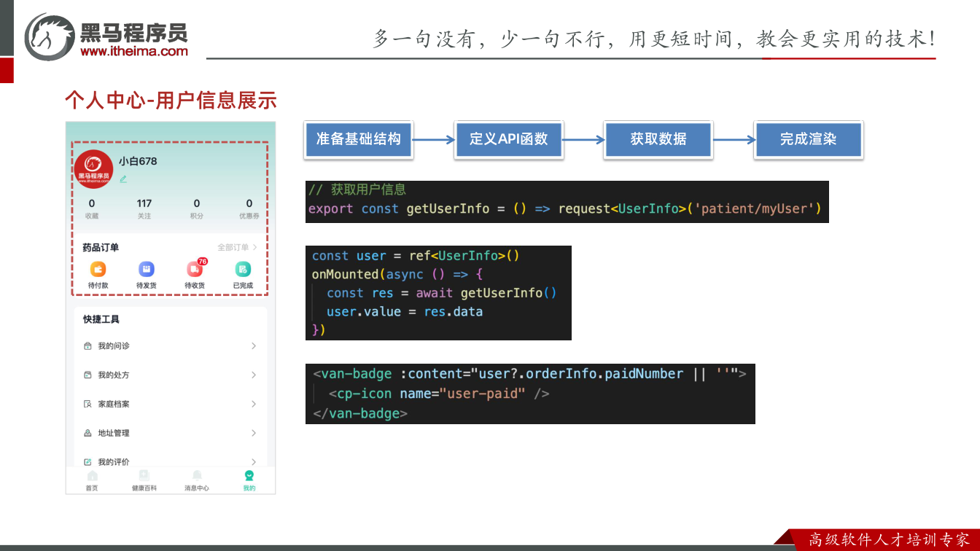
Task: Expand the 我的处方 row chevron
Action: [254, 375]
